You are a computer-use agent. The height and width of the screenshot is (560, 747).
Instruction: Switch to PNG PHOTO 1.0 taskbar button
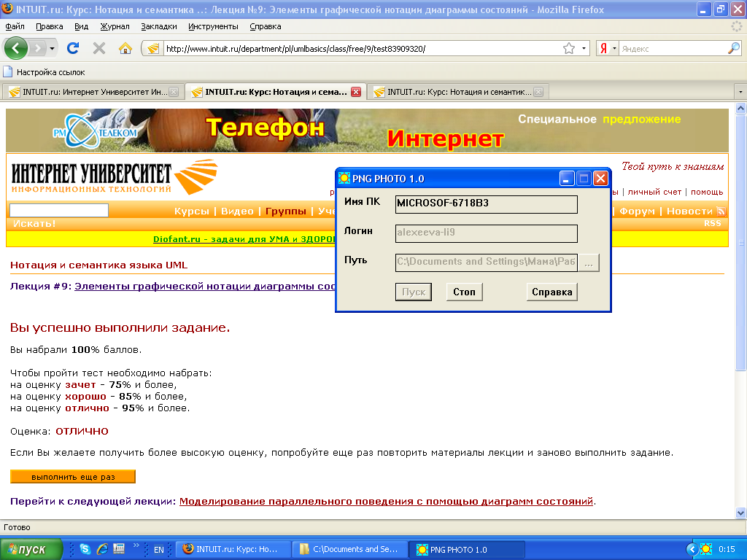pos(468,549)
